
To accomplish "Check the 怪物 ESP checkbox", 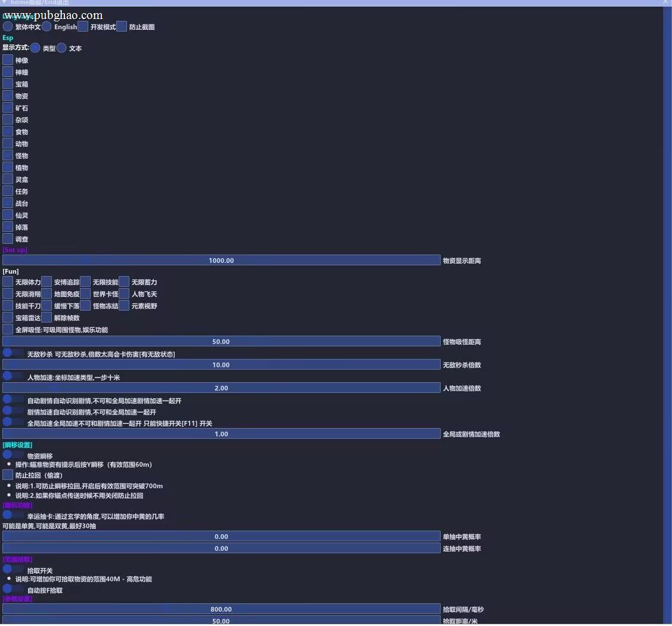I will pos(8,155).
